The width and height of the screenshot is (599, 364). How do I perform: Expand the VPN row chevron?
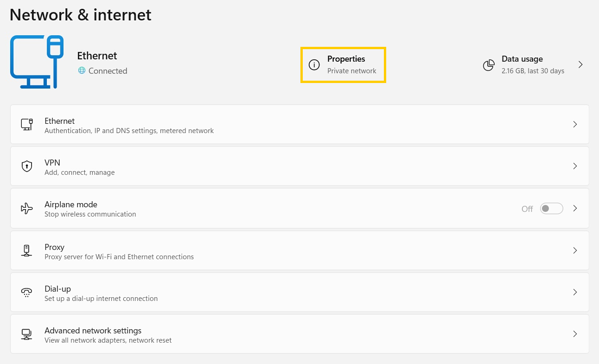click(x=575, y=166)
